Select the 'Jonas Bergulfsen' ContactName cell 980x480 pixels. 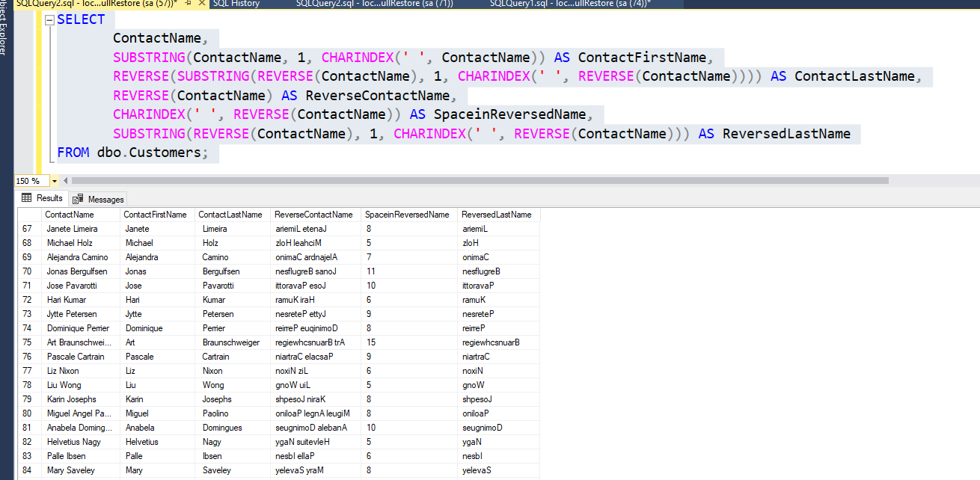tap(81, 271)
